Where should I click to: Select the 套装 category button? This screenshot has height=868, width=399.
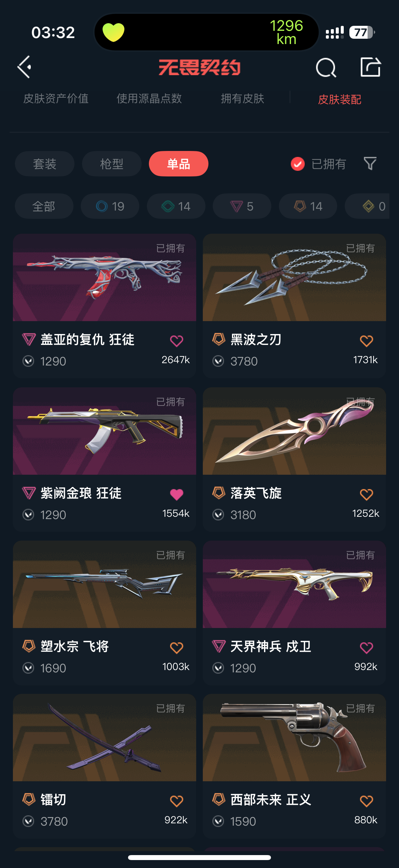coord(44,164)
